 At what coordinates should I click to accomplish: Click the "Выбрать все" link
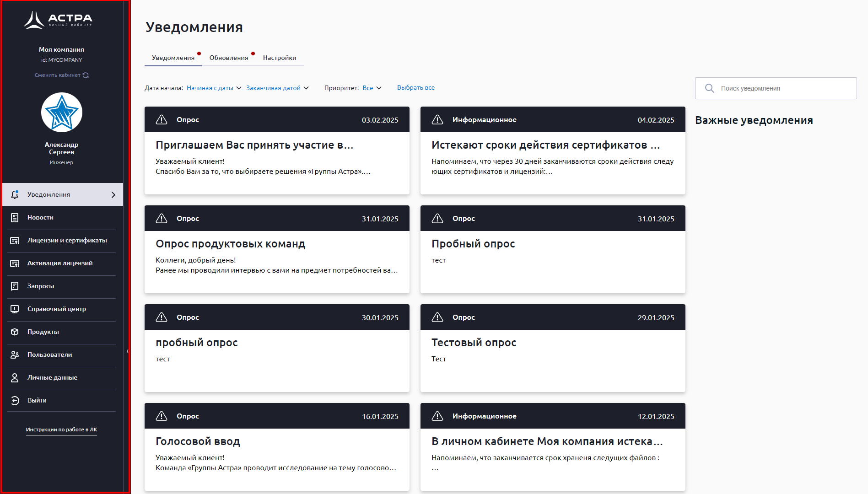416,87
